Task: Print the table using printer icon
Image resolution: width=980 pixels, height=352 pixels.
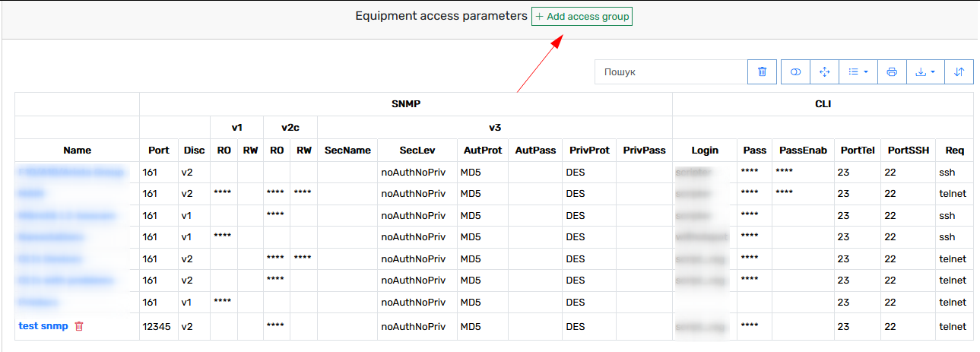Action: click(892, 72)
